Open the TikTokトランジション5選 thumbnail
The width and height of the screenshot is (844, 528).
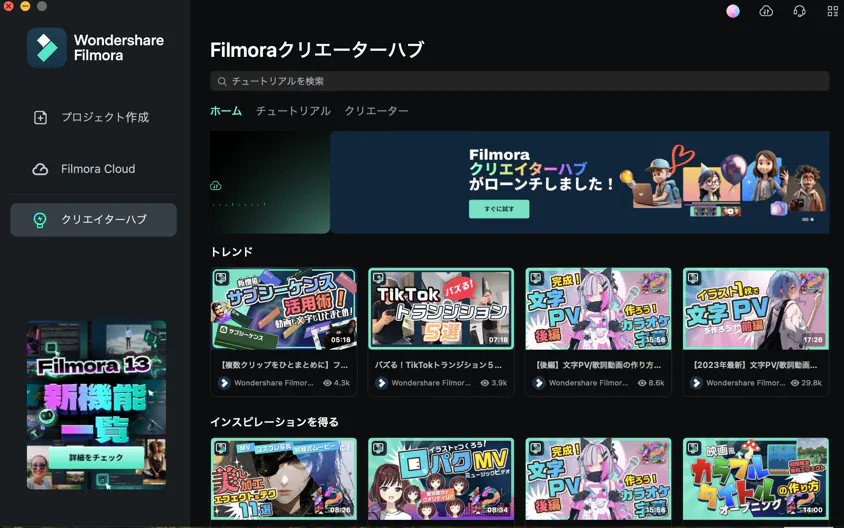(x=441, y=309)
